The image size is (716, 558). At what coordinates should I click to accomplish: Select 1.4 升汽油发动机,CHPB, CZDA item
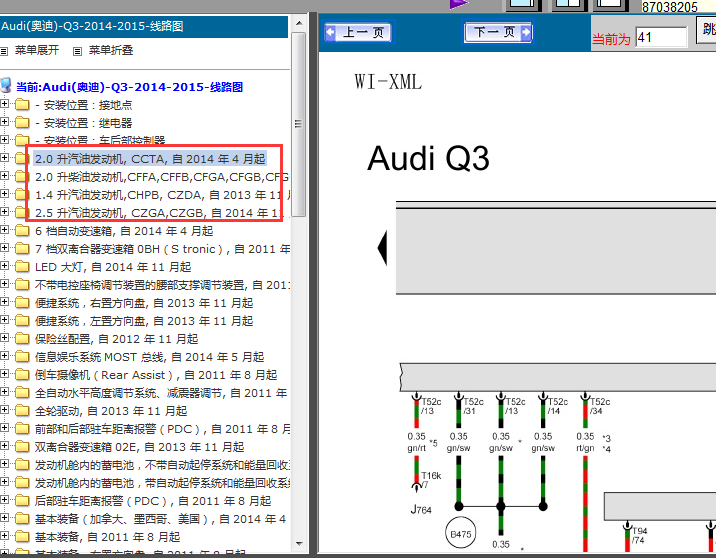[x=162, y=195]
